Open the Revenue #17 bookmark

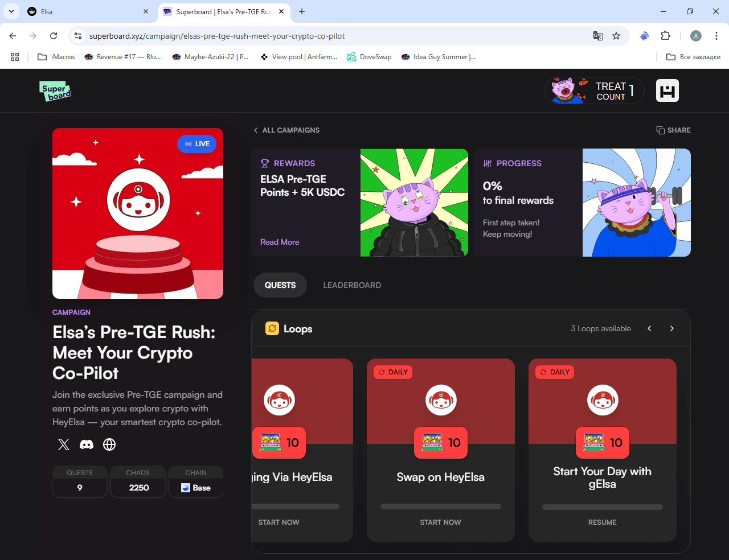[x=123, y=57]
